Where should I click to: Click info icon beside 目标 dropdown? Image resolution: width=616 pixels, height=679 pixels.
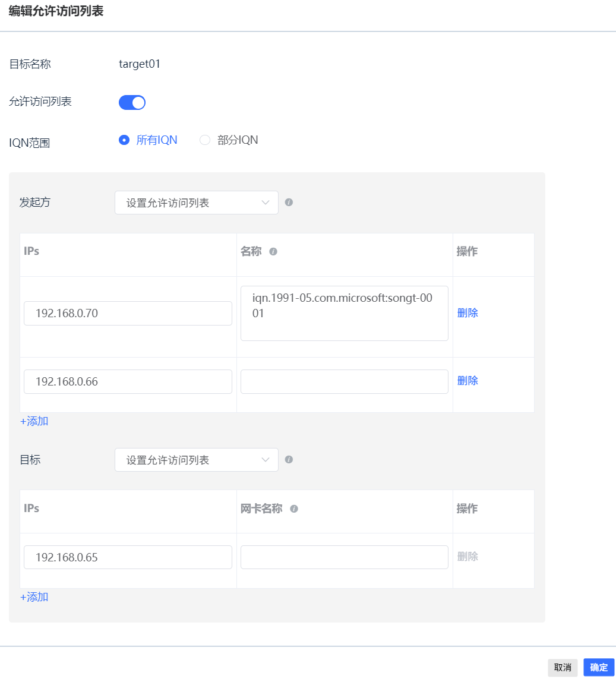click(289, 460)
